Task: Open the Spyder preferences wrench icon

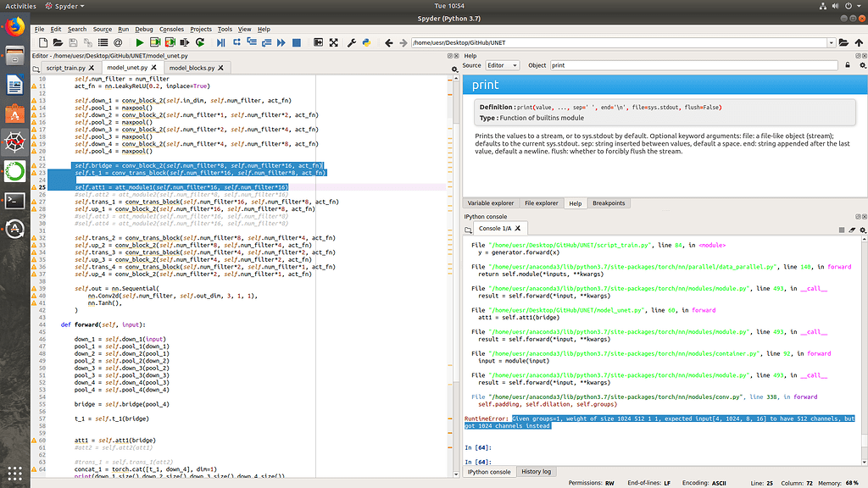Action: [x=351, y=41]
